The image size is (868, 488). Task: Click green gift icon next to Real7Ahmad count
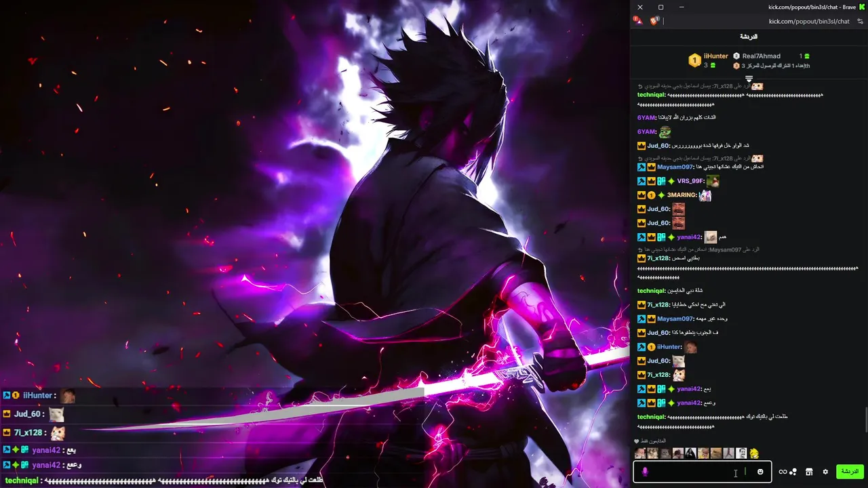[x=807, y=56]
